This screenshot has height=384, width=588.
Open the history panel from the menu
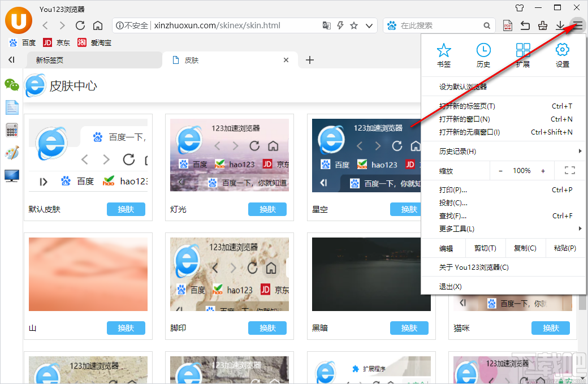tap(483, 54)
